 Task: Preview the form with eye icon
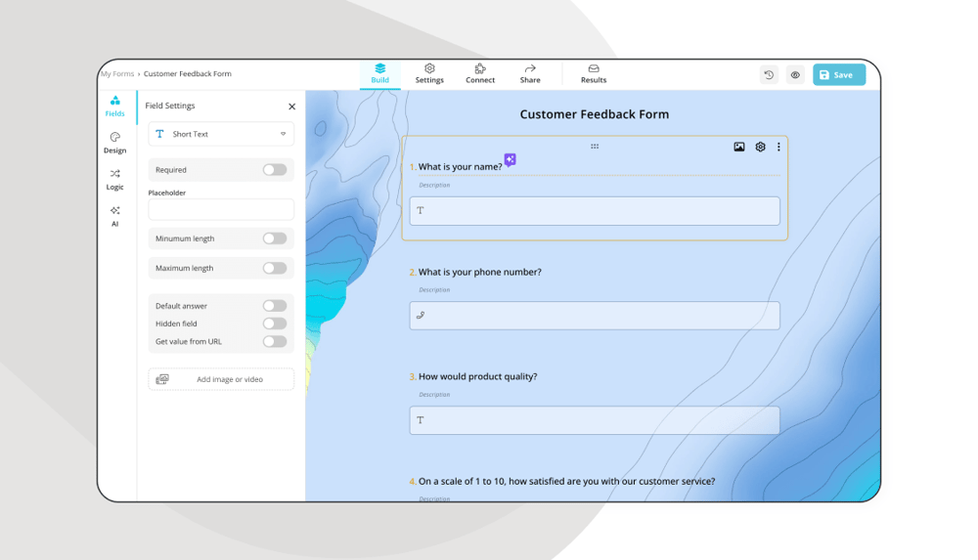point(795,75)
